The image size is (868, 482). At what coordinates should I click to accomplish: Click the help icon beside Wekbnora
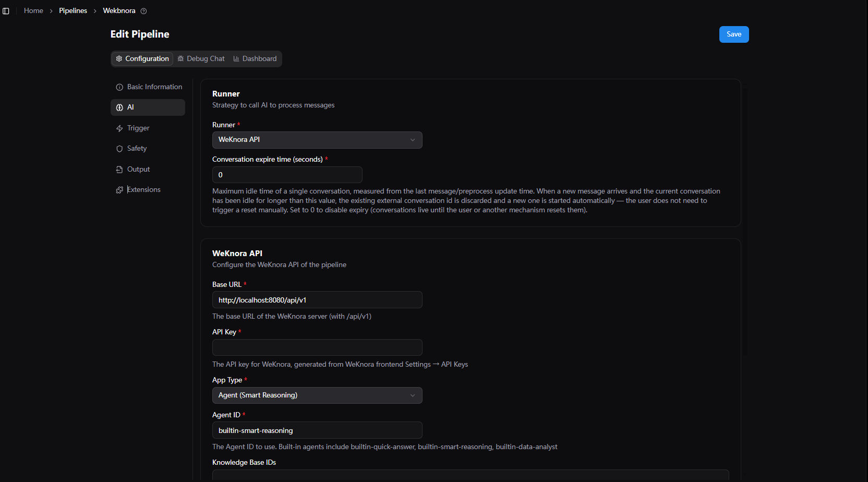143,11
